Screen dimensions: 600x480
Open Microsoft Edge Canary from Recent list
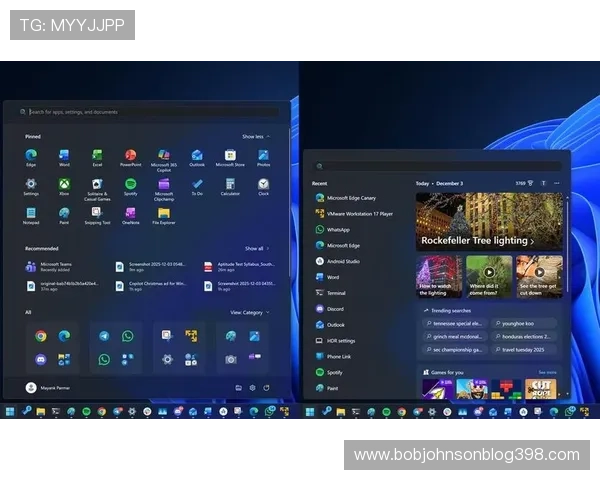pyautogui.click(x=346, y=198)
